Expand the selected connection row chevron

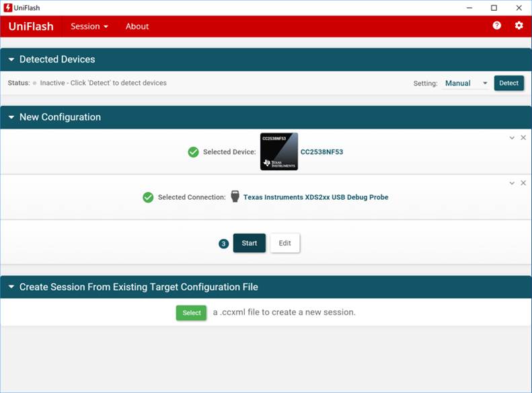point(512,183)
